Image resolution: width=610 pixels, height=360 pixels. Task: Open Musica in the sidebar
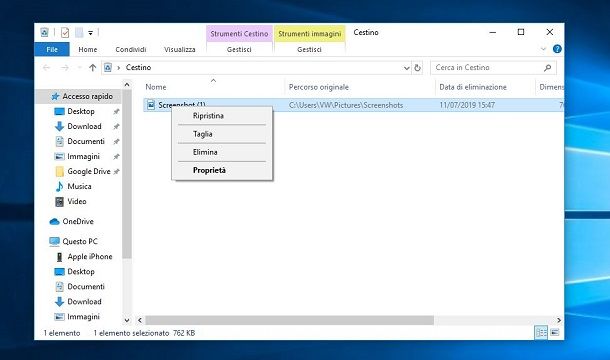pos(79,186)
